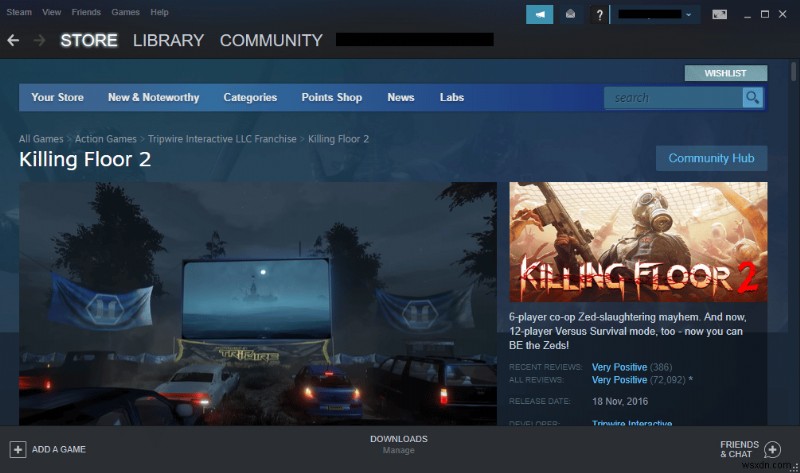This screenshot has width=800, height=473.
Task: Click the drive-in theater game screenshot
Action: (x=258, y=304)
